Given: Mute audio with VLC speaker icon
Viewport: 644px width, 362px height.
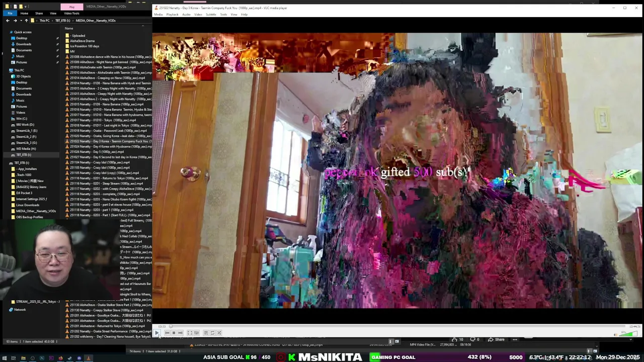Looking at the screenshot, I should coord(616,334).
